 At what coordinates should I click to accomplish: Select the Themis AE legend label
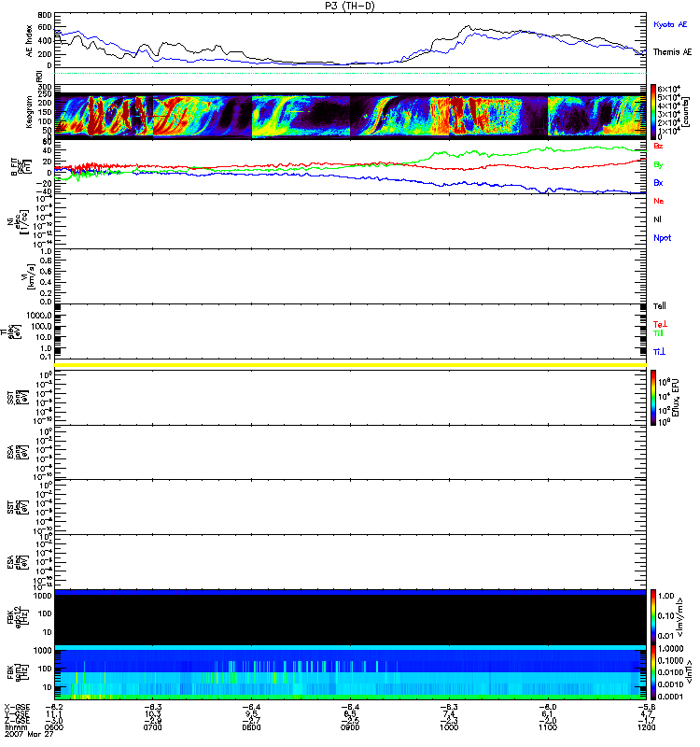[x=672, y=52]
